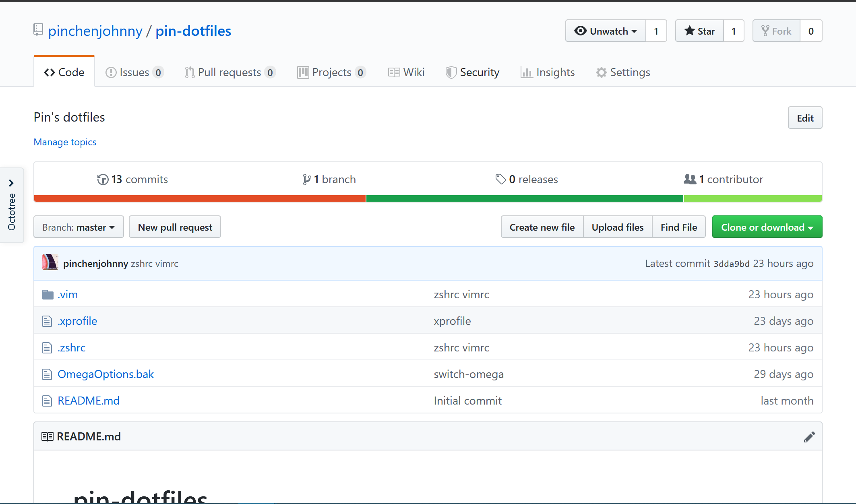The width and height of the screenshot is (856, 504).
Task: Click Create new file
Action: [x=542, y=227]
